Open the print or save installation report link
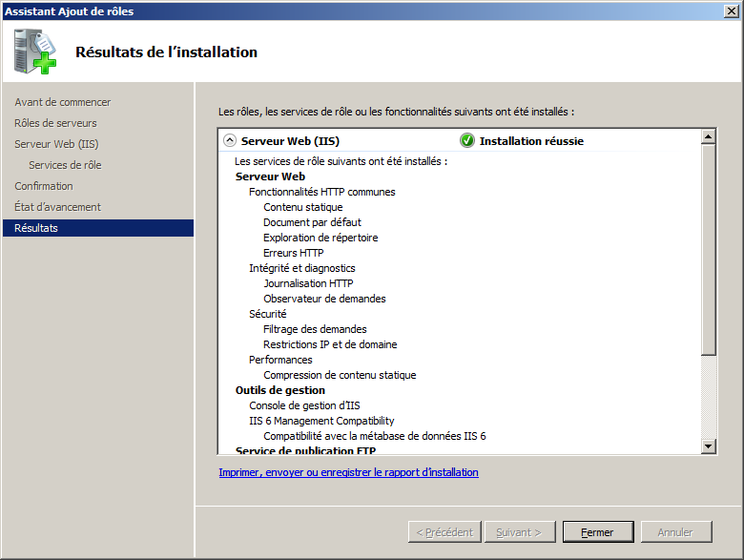Viewport: 744px width, 560px height. (348, 472)
